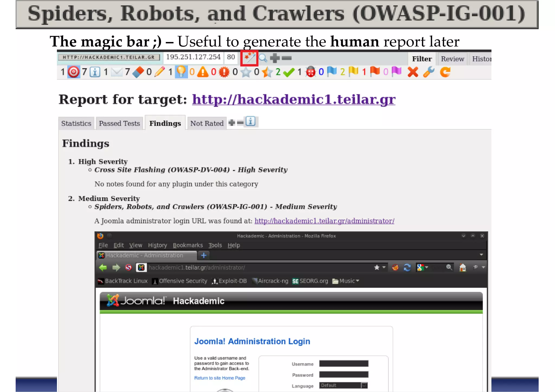Click the yellow flag counter icon

[353, 71]
